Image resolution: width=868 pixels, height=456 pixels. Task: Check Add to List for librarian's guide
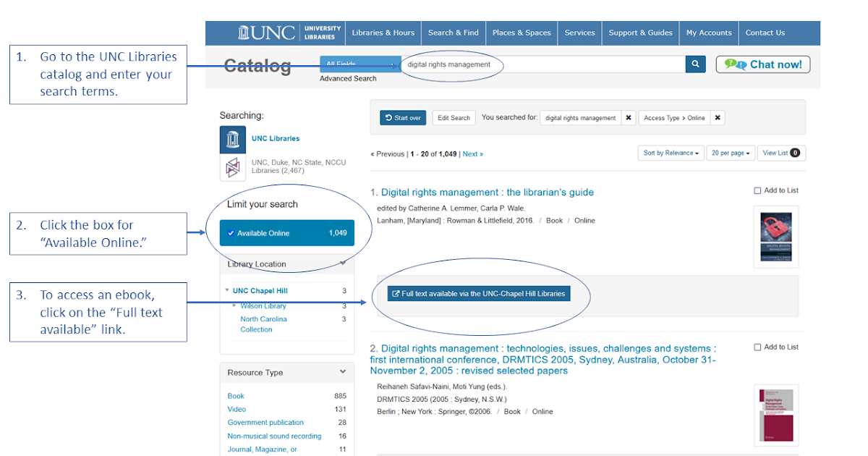(757, 191)
